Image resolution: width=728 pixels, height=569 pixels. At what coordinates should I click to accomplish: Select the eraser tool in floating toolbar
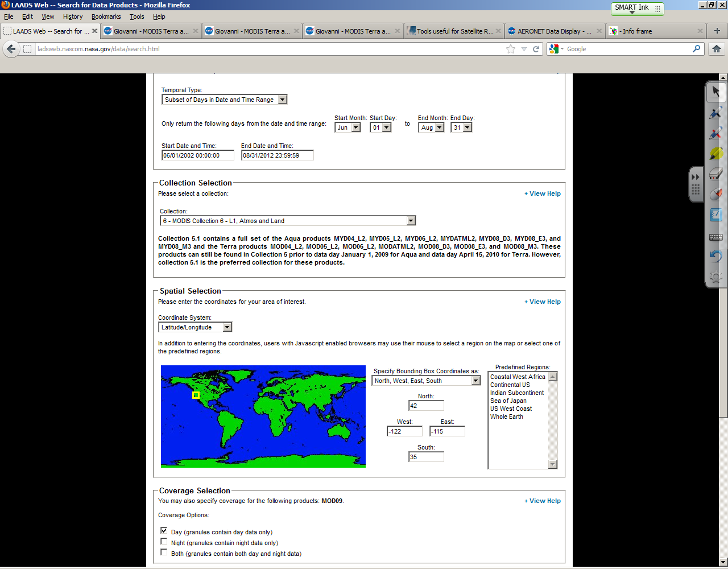point(715,174)
